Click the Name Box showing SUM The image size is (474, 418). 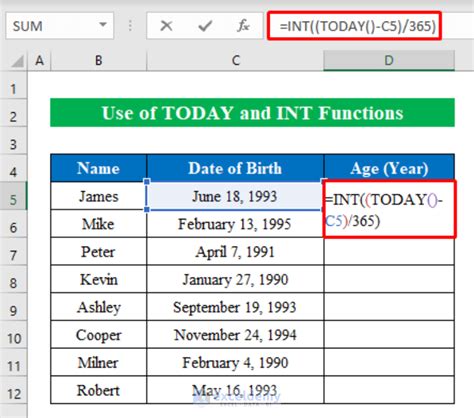60,26
